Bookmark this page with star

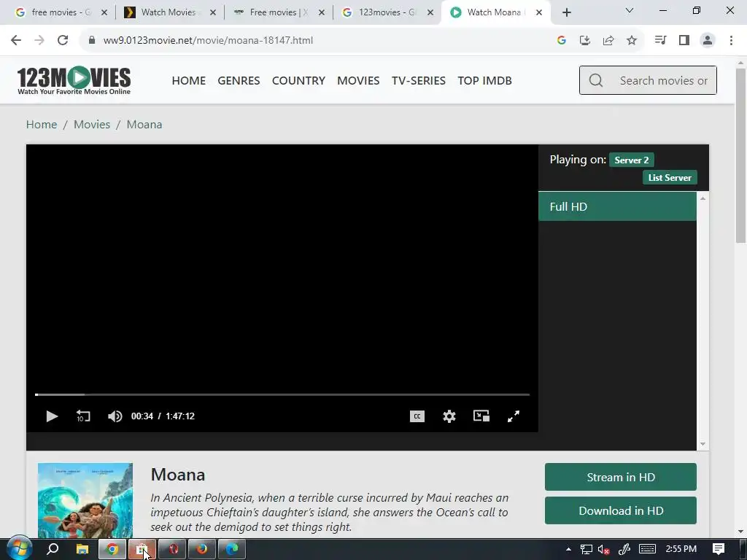point(631,41)
